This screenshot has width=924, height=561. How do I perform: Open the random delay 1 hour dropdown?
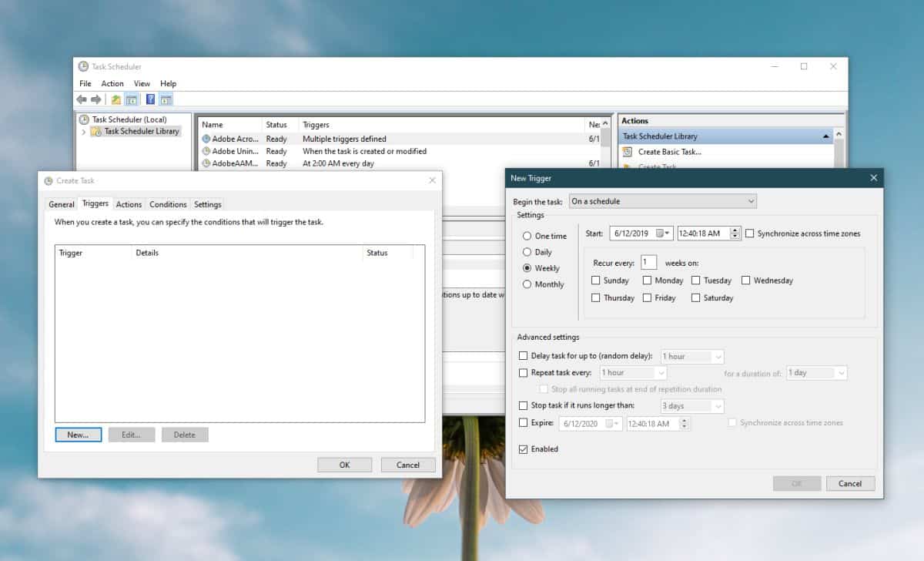tap(692, 357)
